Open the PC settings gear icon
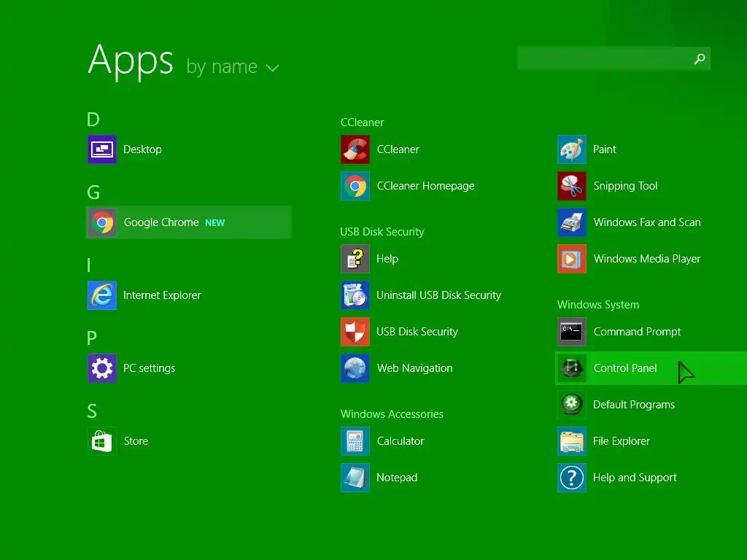Image resolution: width=747 pixels, height=560 pixels. (x=102, y=368)
